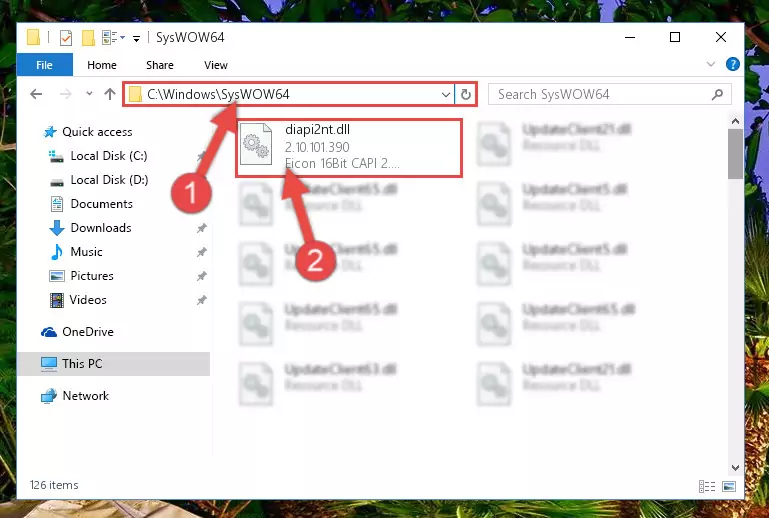Image resolution: width=769 pixels, height=518 pixels.
Task: Click the scroll up arrow of file list
Action: [x=735, y=121]
